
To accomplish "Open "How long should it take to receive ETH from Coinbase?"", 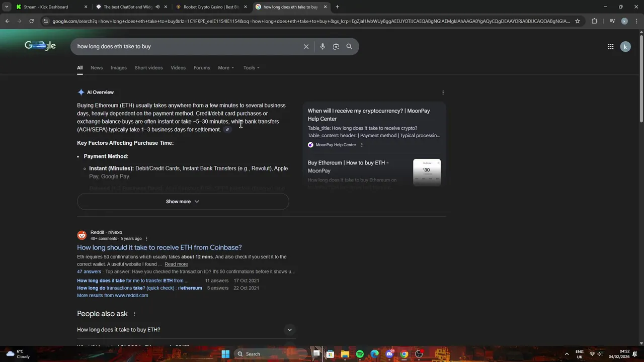I will [159, 247].
